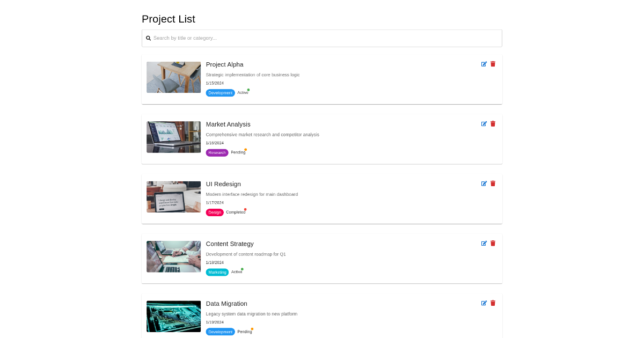This screenshot has height=338, width=644.
Task: Click the red trash icon for Project Alpha
Action: tap(493, 64)
